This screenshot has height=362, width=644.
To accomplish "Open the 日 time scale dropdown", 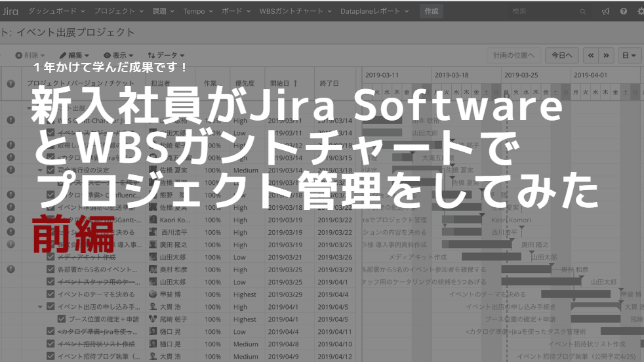I will (x=629, y=55).
